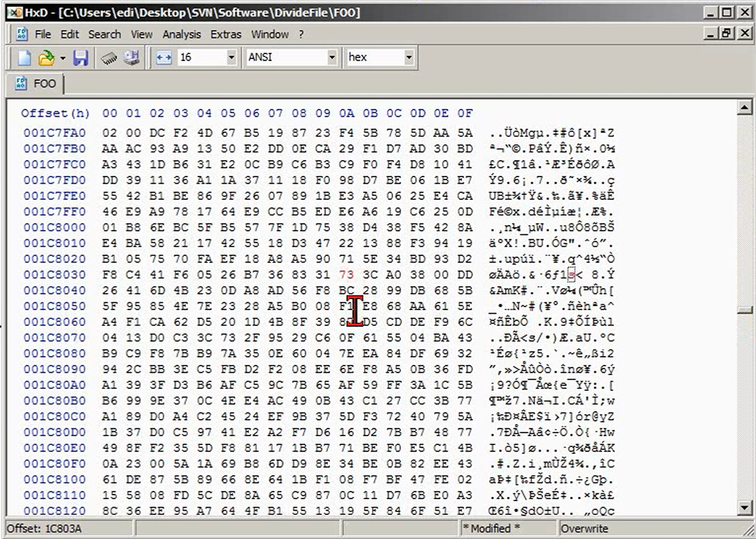This screenshot has width=756, height=539.
Task: Click offset label 001C8100
Action: click(55, 479)
